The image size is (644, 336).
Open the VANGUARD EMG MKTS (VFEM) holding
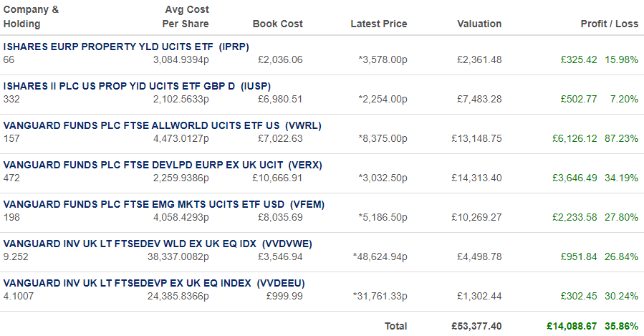pos(164,205)
